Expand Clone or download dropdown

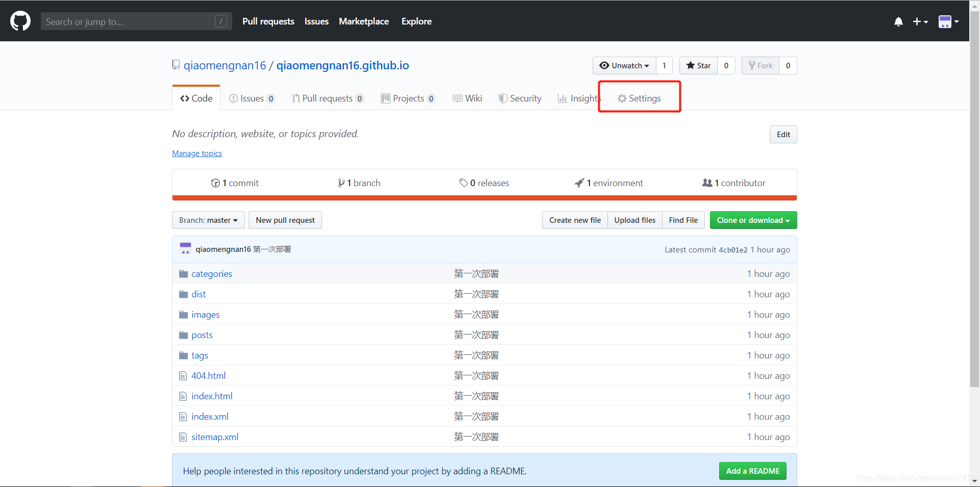(x=753, y=220)
